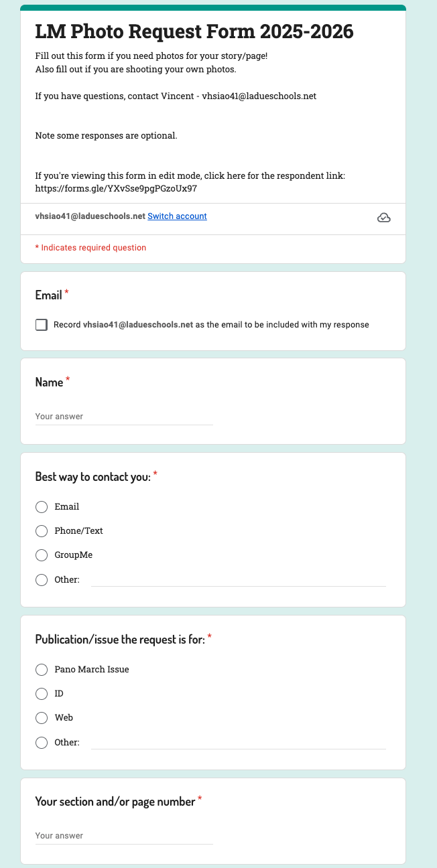Click Vincent's contact email address text
This screenshot has width=437, height=868.
(x=259, y=96)
